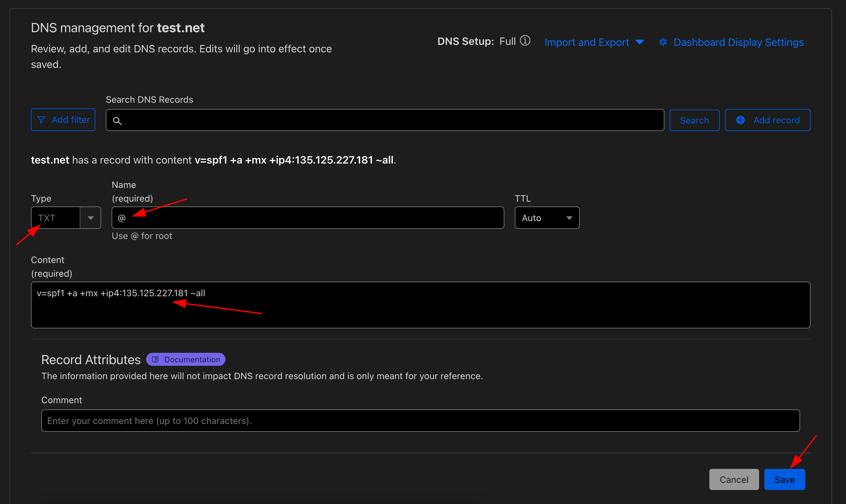
Task: Open Dashboard Display Settings link
Action: [738, 42]
